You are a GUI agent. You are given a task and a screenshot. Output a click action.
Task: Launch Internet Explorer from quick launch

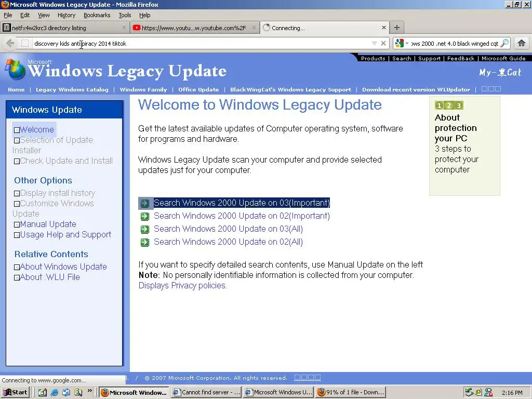[x=54, y=392]
